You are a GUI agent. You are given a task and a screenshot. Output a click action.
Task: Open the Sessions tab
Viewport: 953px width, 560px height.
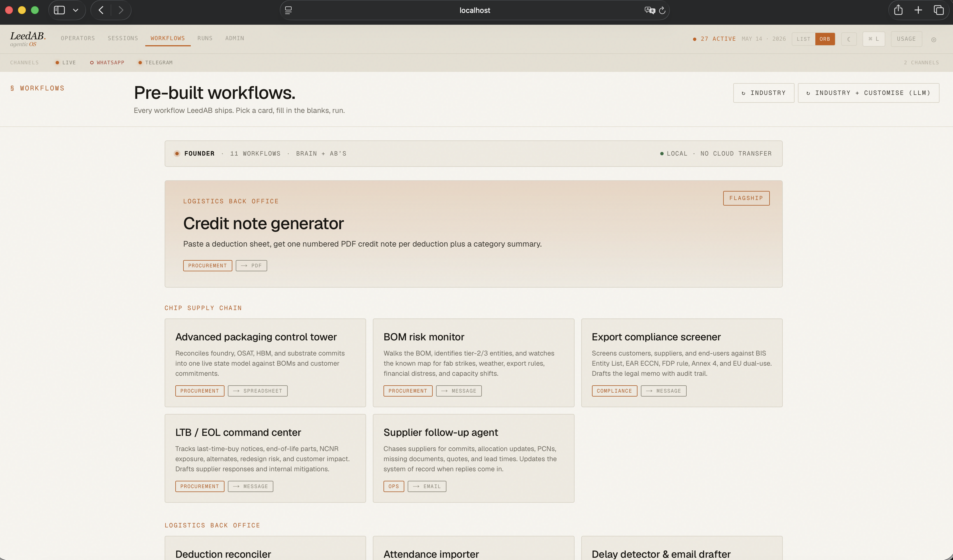pyautogui.click(x=123, y=38)
